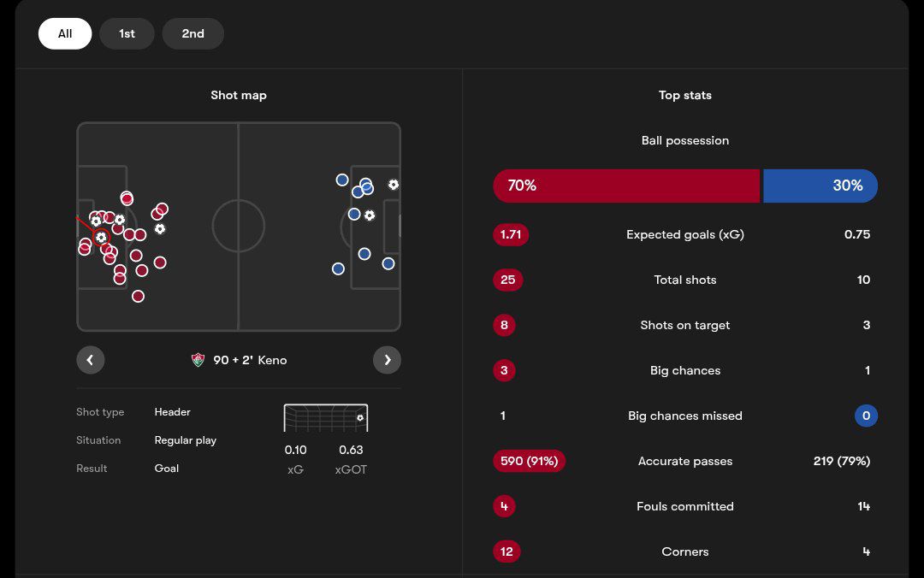Viewport: 924px width, 578px height.
Task: Click the 590 (91%) accurate passes badge
Action: click(x=529, y=461)
